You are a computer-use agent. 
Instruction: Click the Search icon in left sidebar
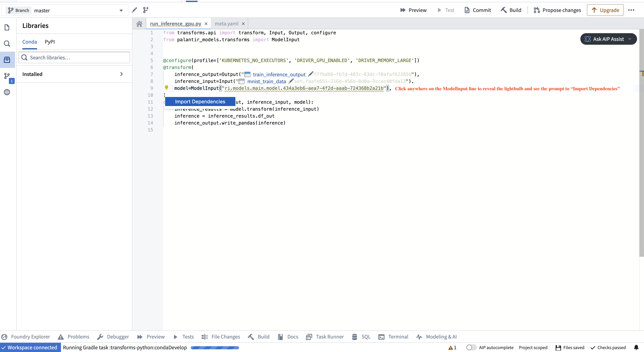[7, 44]
